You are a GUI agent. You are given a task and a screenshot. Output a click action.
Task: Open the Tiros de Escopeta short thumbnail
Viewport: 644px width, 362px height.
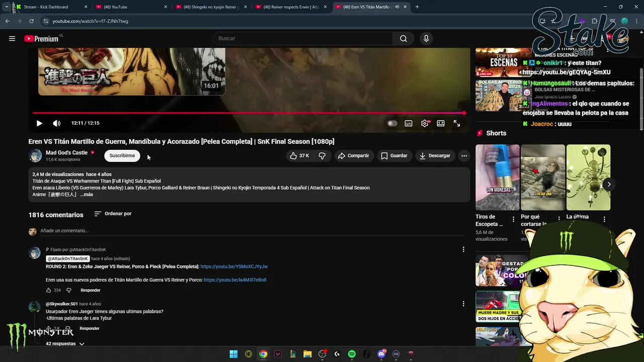pos(498,177)
